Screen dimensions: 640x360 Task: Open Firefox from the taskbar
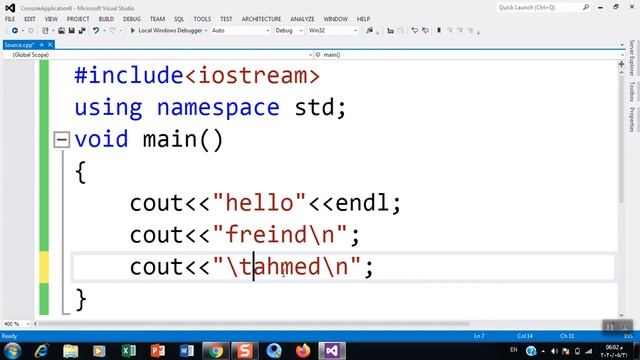tap(303, 351)
